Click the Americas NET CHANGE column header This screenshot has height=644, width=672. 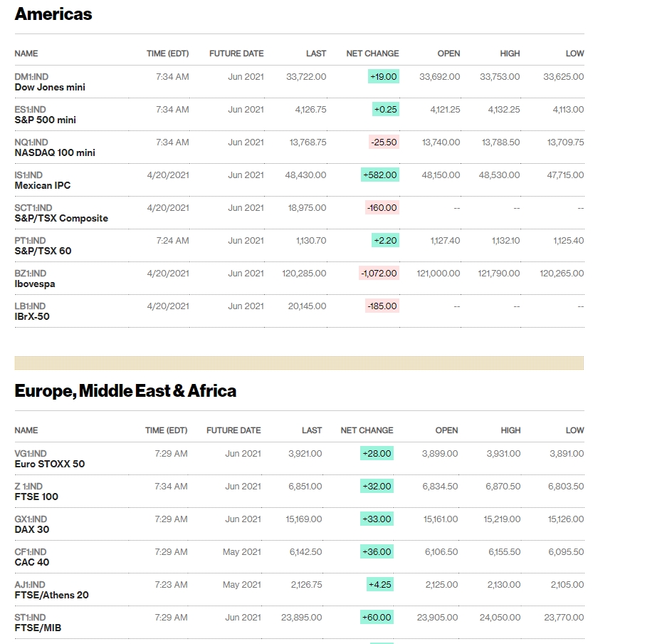click(372, 53)
